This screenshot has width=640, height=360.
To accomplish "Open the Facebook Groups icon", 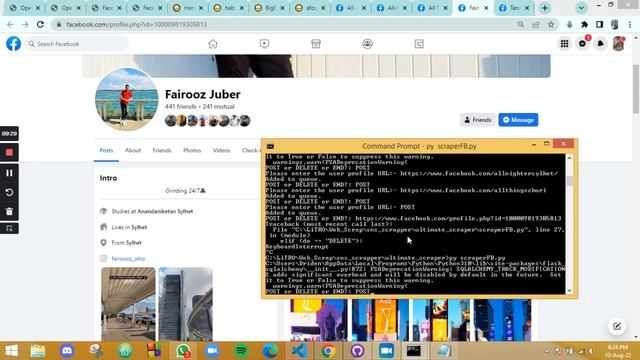I will [367, 44].
